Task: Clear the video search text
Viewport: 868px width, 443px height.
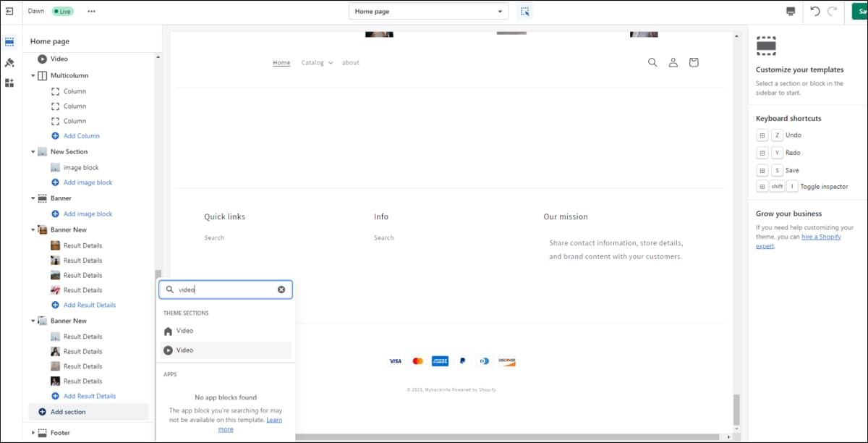Action: point(281,290)
